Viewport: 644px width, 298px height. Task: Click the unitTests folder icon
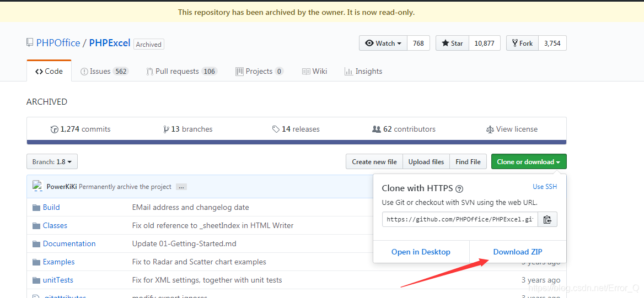click(x=36, y=280)
